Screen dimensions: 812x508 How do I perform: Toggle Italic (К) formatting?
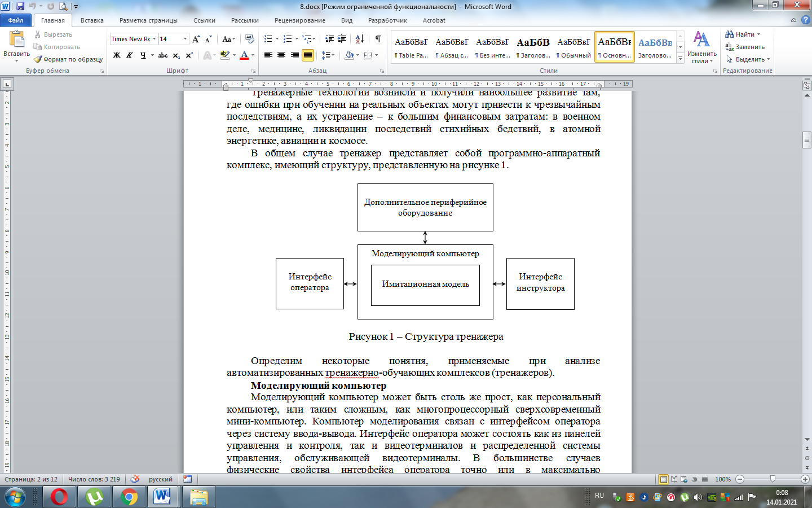tap(130, 55)
